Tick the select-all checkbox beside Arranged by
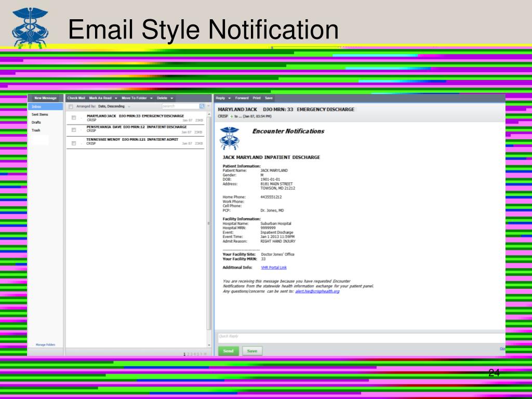This screenshot has width=532, height=399. (x=71, y=107)
